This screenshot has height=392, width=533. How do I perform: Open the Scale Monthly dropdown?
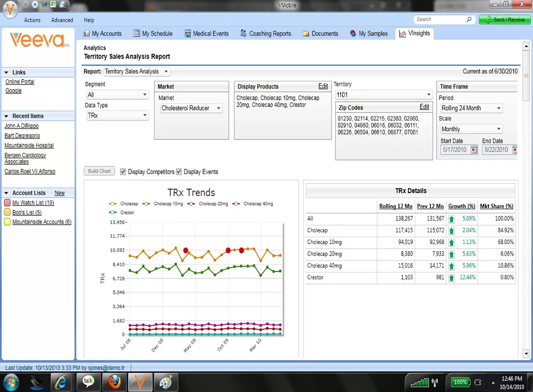[471, 129]
